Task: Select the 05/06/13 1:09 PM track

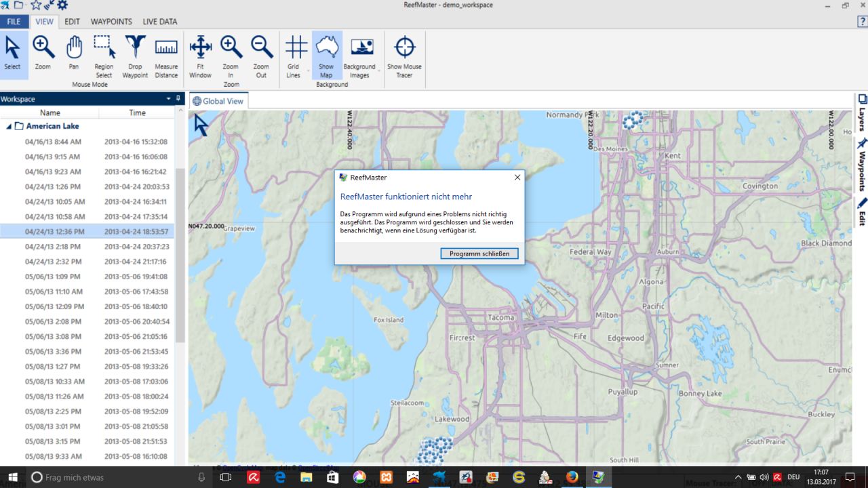Action: [x=53, y=277]
